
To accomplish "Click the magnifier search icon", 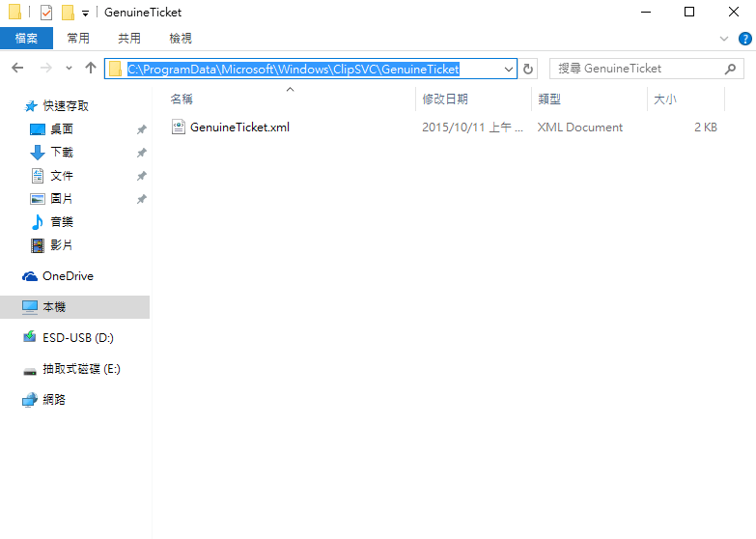I will click(730, 69).
